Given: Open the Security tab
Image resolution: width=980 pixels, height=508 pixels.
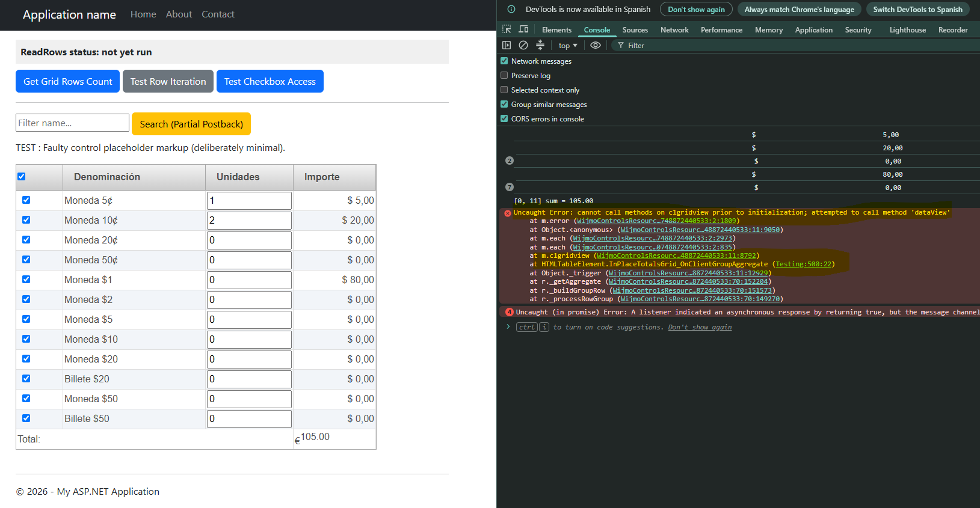Looking at the screenshot, I should coord(858,29).
